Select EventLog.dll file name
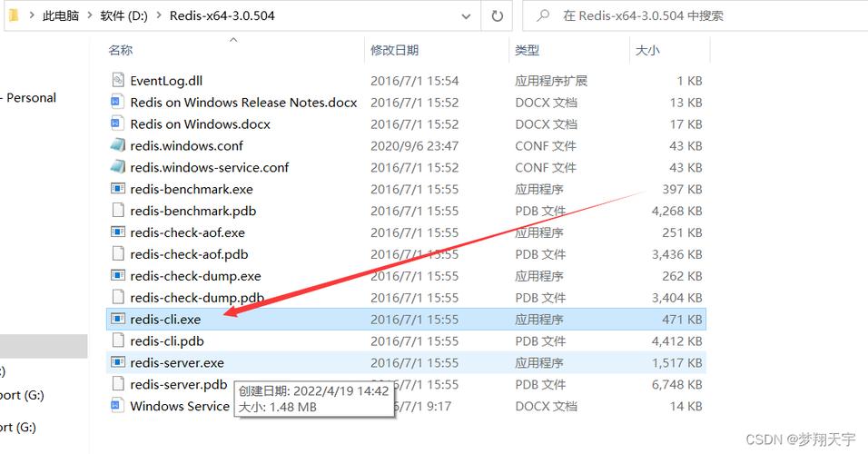The width and height of the screenshot is (868, 454). 166,81
